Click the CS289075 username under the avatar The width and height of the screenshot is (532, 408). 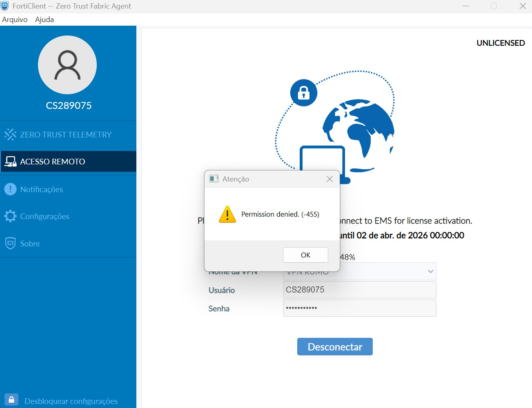click(x=69, y=106)
